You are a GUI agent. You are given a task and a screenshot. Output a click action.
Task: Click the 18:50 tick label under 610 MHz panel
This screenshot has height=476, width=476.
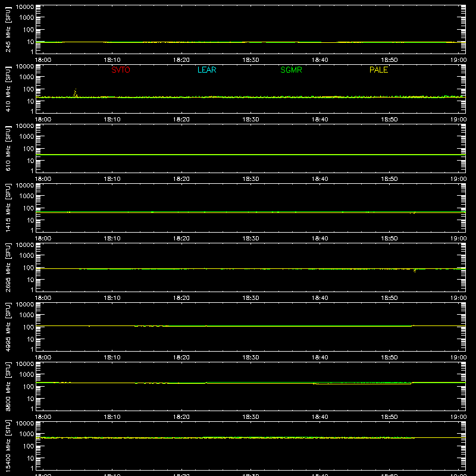[389, 179]
